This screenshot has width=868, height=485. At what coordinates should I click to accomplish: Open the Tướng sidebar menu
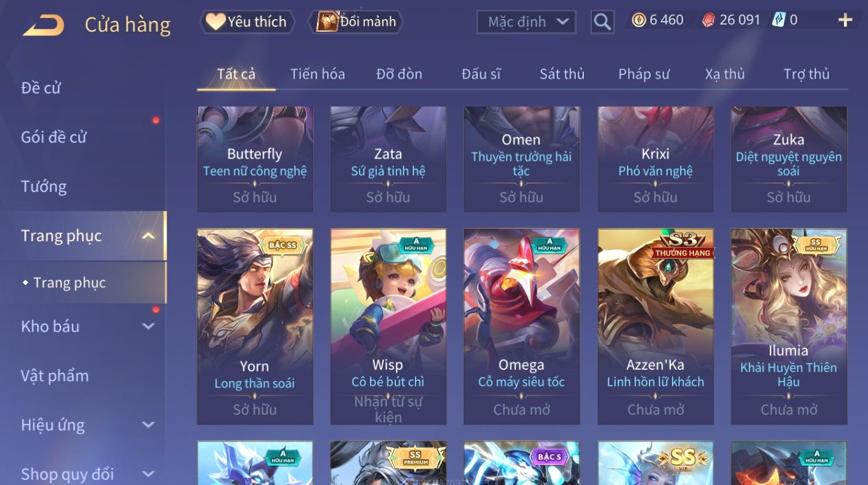(44, 187)
